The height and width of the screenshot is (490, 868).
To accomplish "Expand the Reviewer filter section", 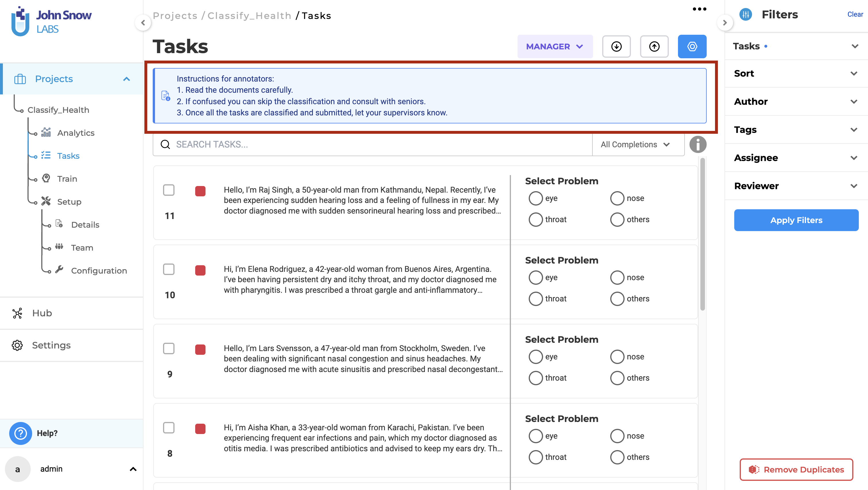I will [796, 186].
